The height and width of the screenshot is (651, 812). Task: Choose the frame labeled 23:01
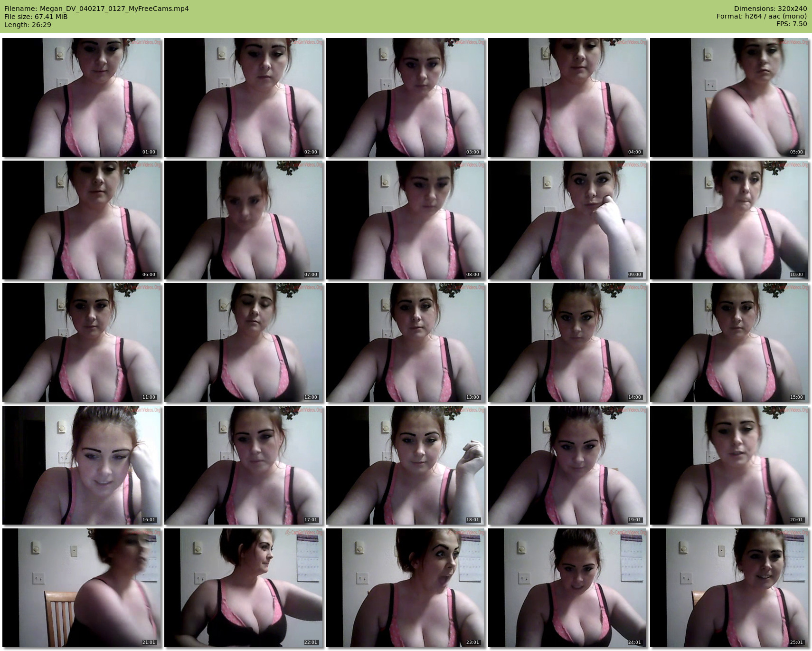tap(406, 588)
